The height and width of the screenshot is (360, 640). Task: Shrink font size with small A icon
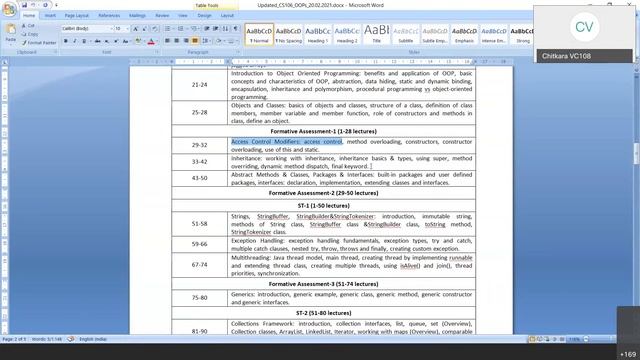(144, 29)
